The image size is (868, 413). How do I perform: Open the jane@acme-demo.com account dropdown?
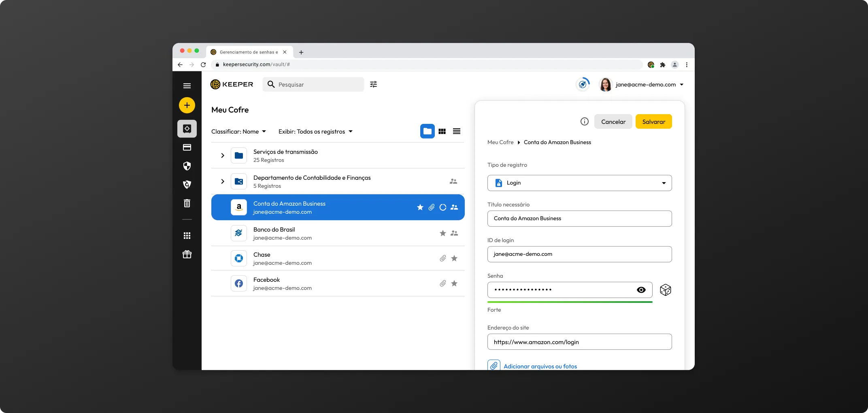click(650, 85)
